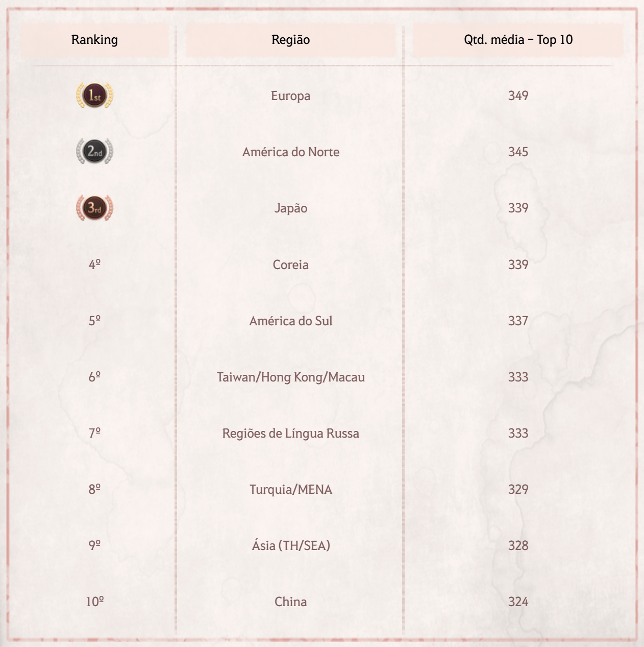This screenshot has width=644, height=647.
Task: Select the 10º ranking position label
Action: point(94,602)
